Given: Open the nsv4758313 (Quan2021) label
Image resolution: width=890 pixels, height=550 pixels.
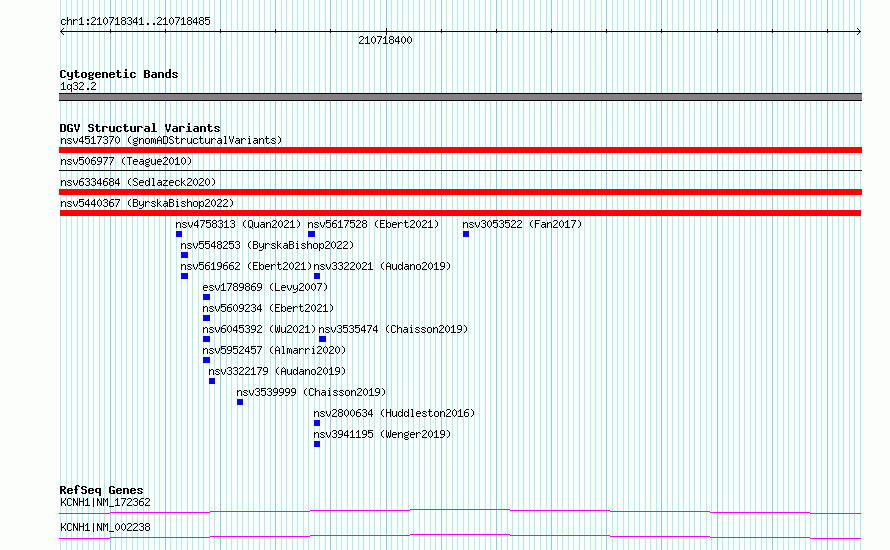Looking at the screenshot, I should click(238, 224).
